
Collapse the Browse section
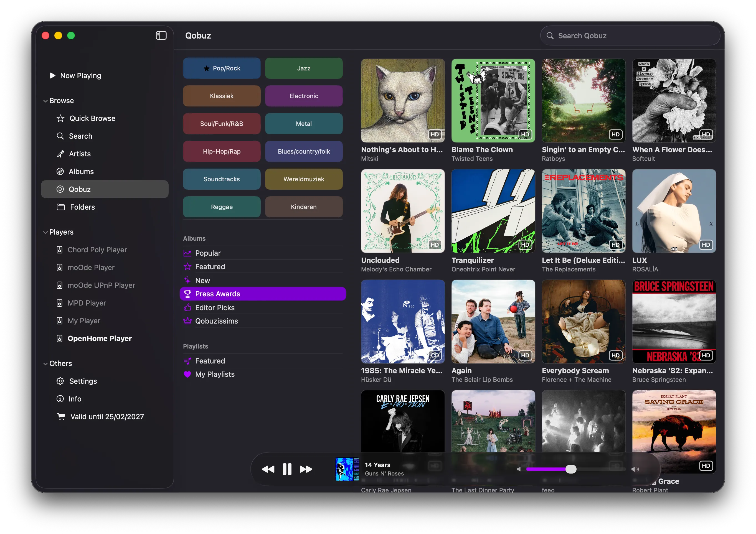(x=45, y=101)
